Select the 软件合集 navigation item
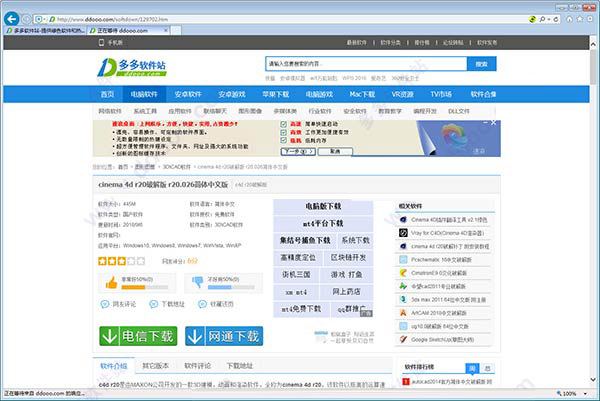 [x=483, y=94]
